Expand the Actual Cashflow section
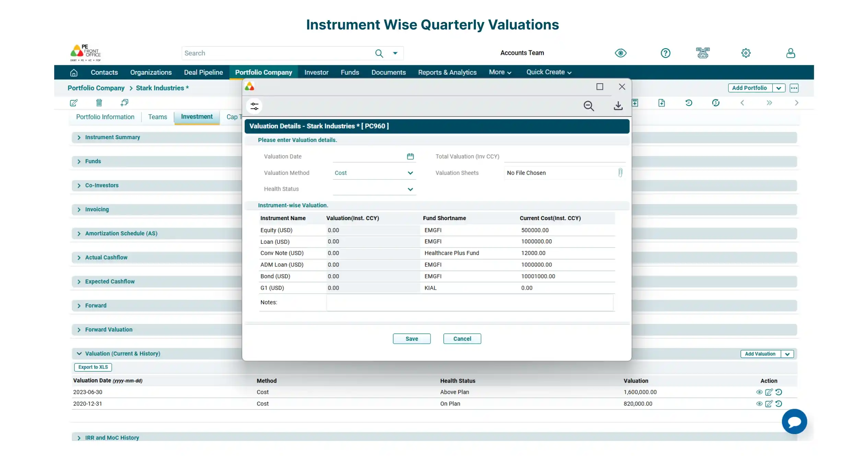This screenshot has width=868, height=456. (79, 257)
